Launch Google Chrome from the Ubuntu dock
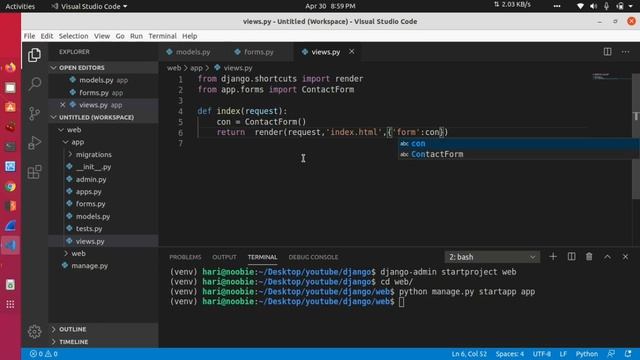This screenshot has width=640, height=360. click(10, 187)
